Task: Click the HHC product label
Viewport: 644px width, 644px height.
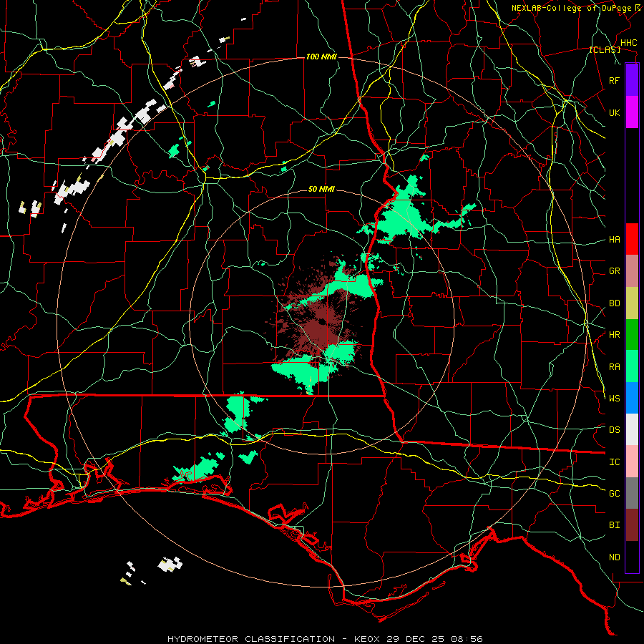Action: [629, 43]
